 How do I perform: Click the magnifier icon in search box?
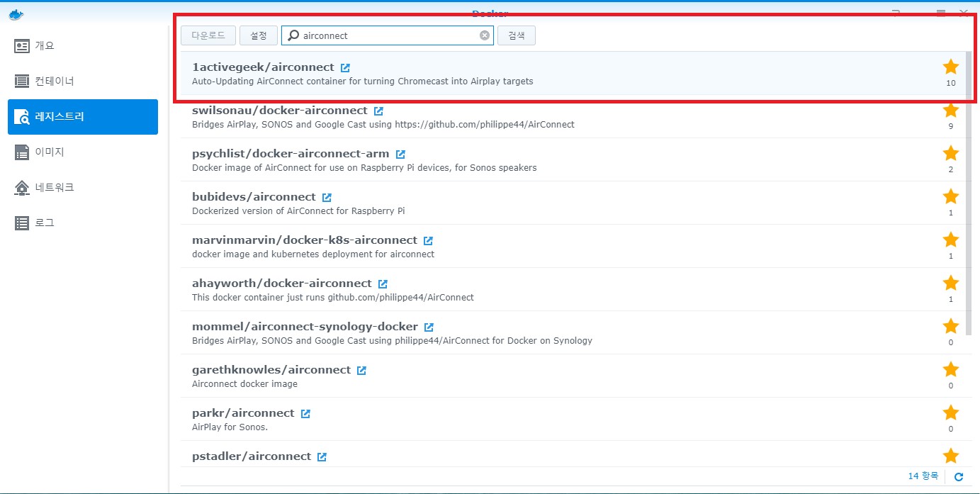293,35
